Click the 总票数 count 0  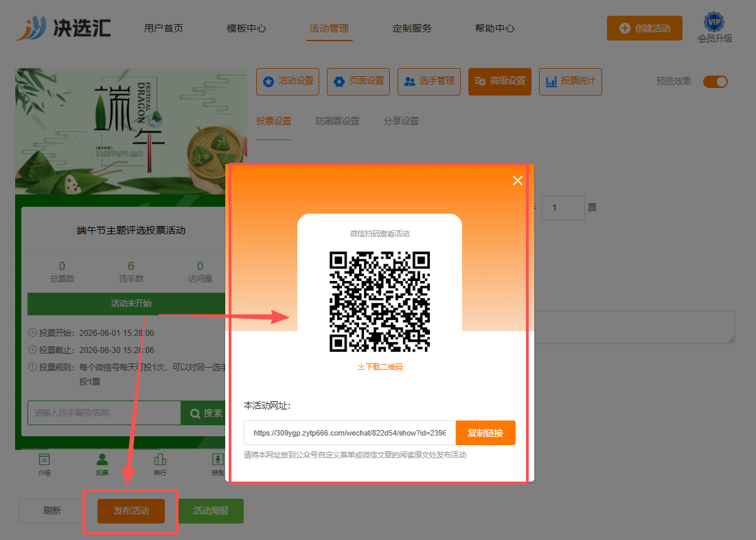tap(62, 267)
